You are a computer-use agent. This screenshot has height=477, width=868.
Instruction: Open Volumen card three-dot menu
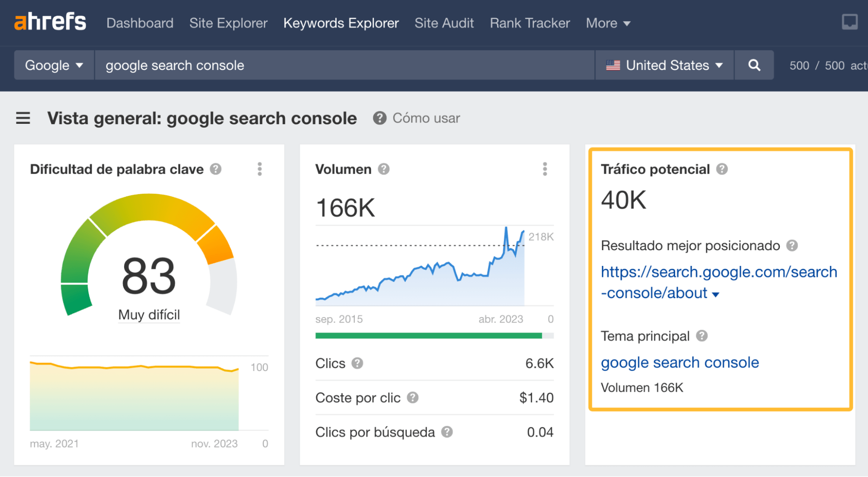click(x=545, y=169)
